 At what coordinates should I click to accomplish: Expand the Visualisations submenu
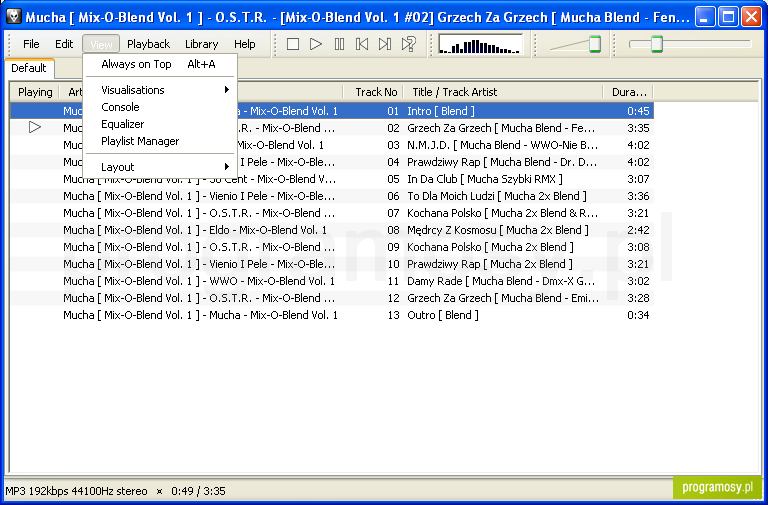point(160,90)
